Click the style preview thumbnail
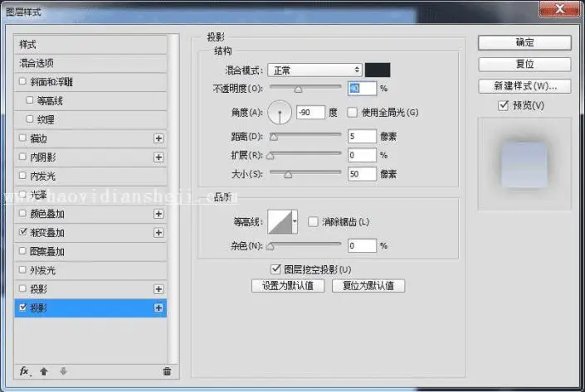Viewport: 585px width, 392px height. pos(524,164)
